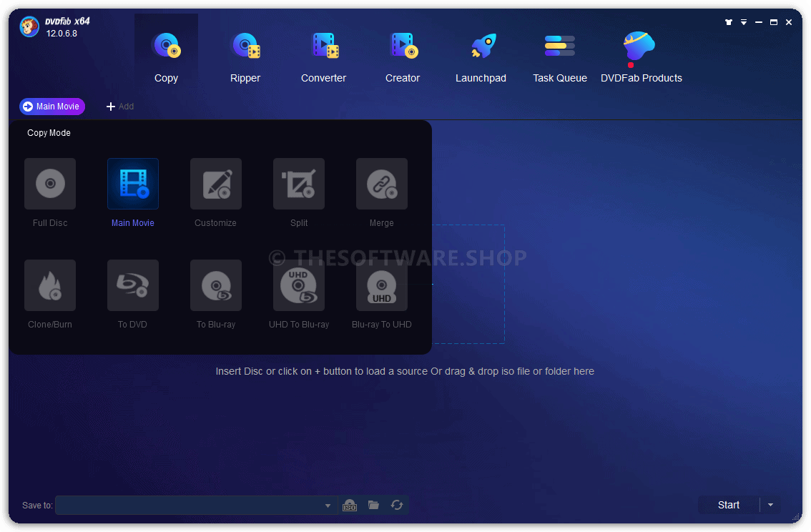Click the Add source button
Screen dimensions: 811x532
pyautogui.click(x=120, y=107)
